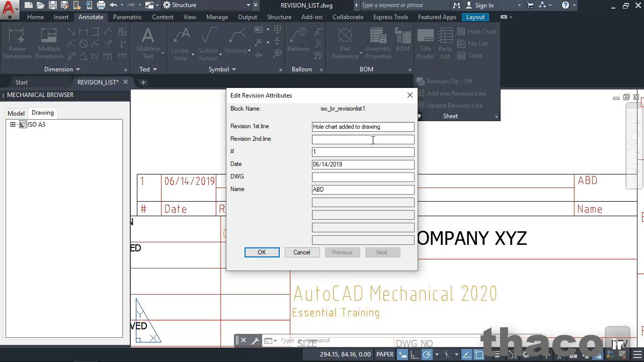Click the command line customize wrench icon
This screenshot has height=362, width=644.
pos(255,340)
